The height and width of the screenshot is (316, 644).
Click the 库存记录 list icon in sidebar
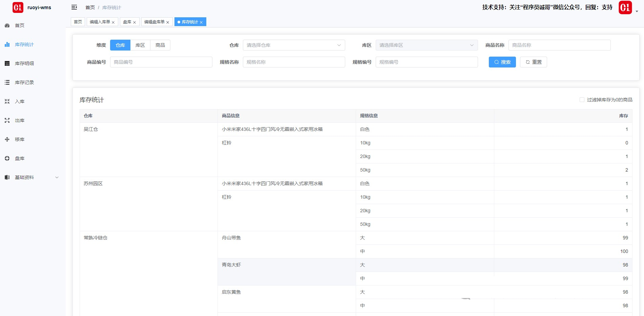(x=7, y=82)
